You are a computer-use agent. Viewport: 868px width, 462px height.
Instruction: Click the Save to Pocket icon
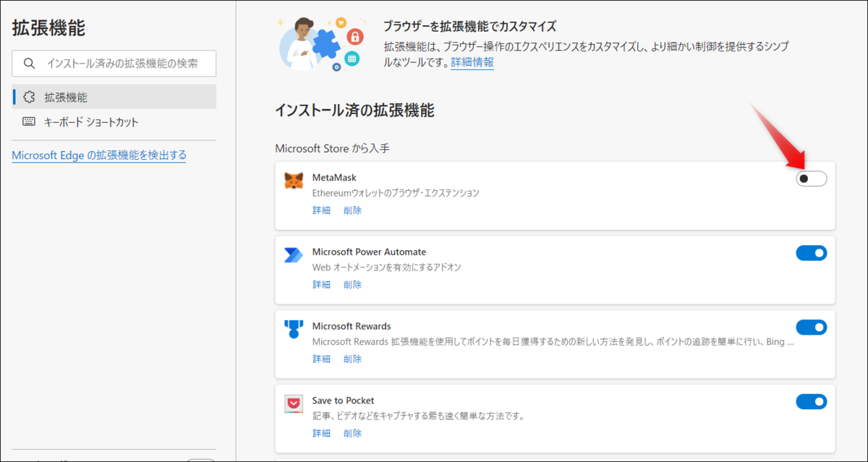click(294, 404)
